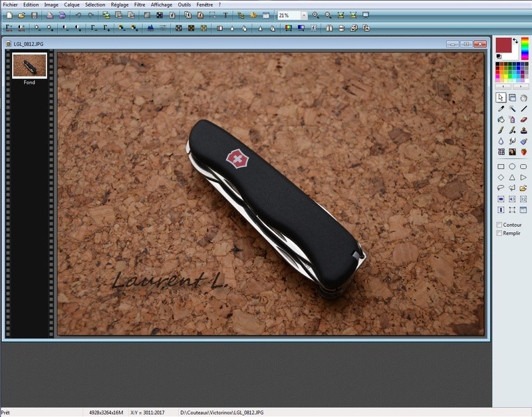Image resolution: width=532 pixels, height=417 pixels.
Task: Open the Réglage menu
Action: [120, 5]
